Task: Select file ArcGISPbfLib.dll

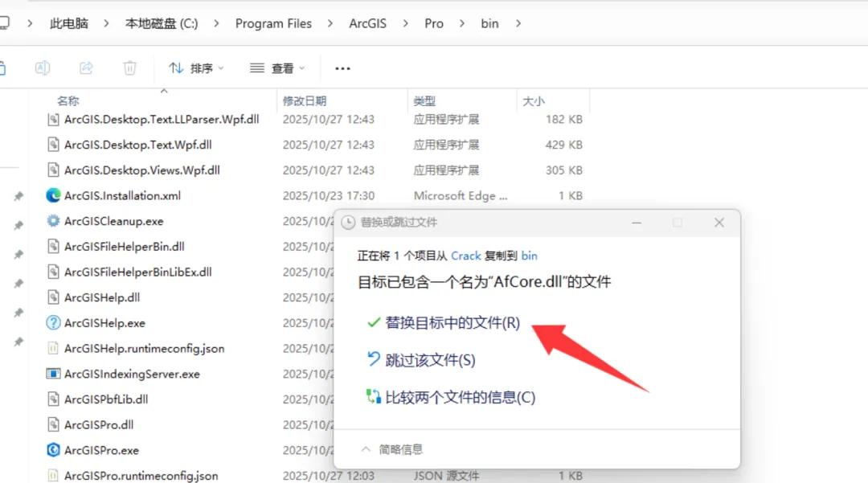Action: (x=106, y=399)
